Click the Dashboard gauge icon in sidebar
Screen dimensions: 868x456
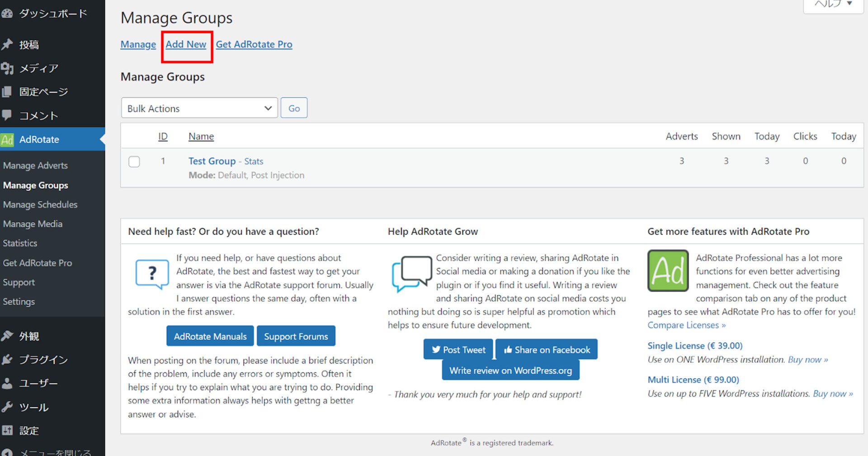[x=7, y=14]
